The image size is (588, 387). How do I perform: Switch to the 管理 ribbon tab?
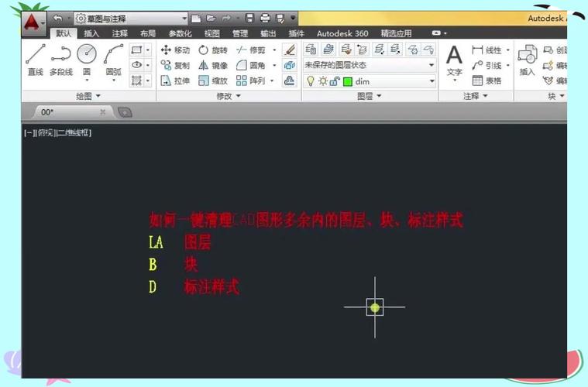point(240,33)
